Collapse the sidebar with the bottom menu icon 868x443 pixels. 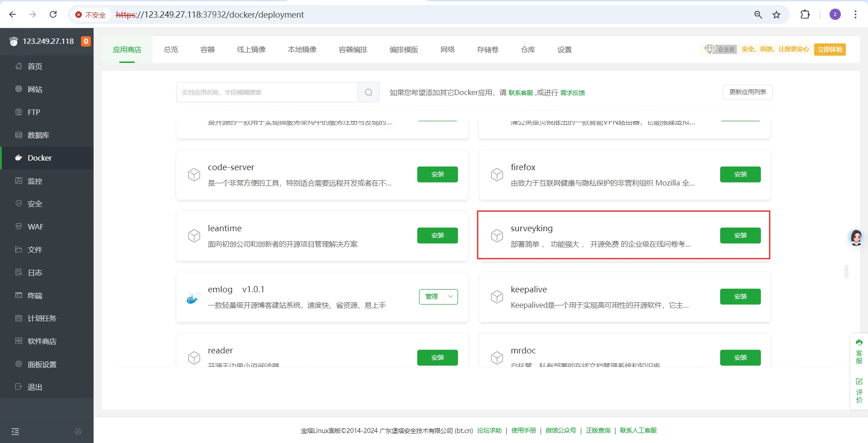pyautogui.click(x=15, y=432)
